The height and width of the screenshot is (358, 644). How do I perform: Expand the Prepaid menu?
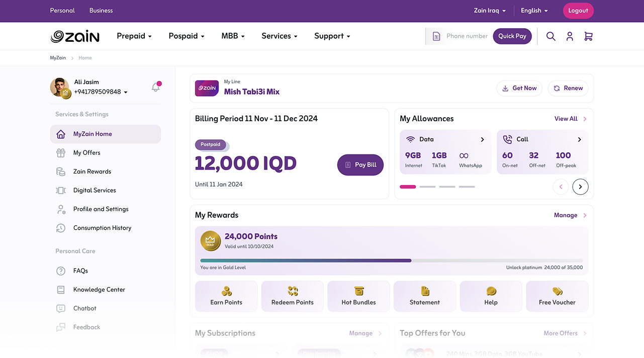[134, 36]
